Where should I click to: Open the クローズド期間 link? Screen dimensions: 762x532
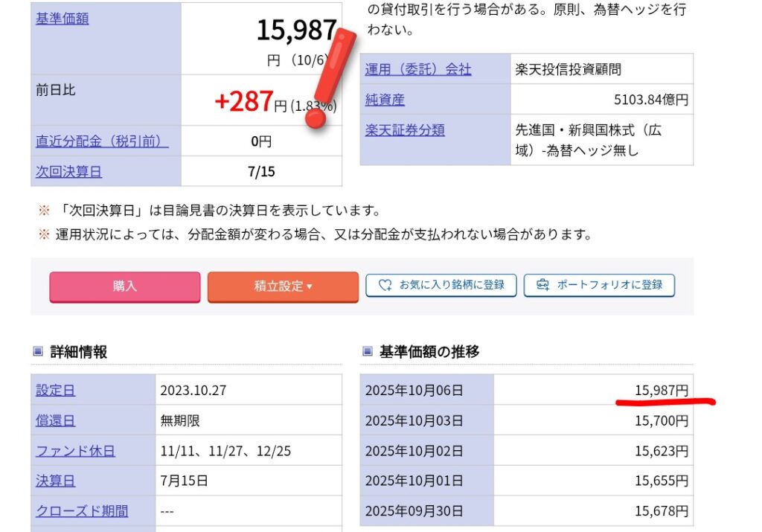click(82, 511)
